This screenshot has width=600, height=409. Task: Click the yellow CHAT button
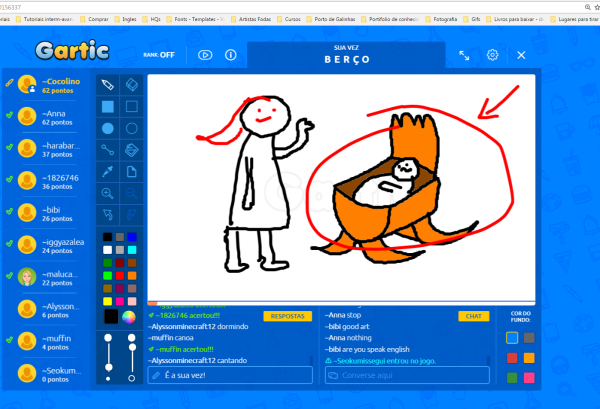(472, 316)
